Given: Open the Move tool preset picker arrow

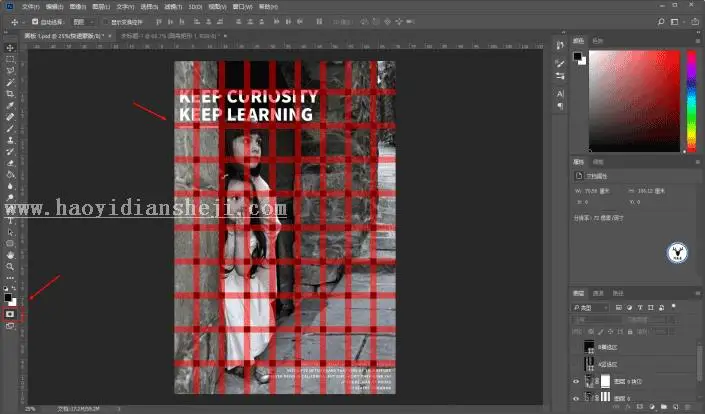Looking at the screenshot, I should point(23,22).
